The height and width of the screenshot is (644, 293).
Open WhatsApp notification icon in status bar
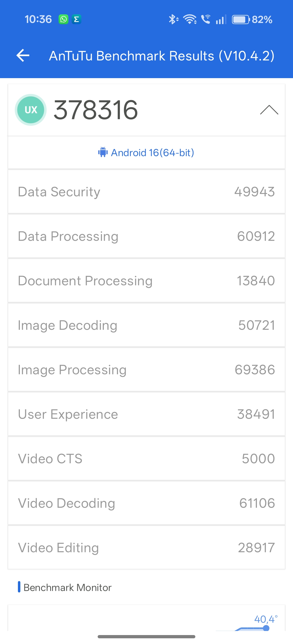tap(63, 19)
